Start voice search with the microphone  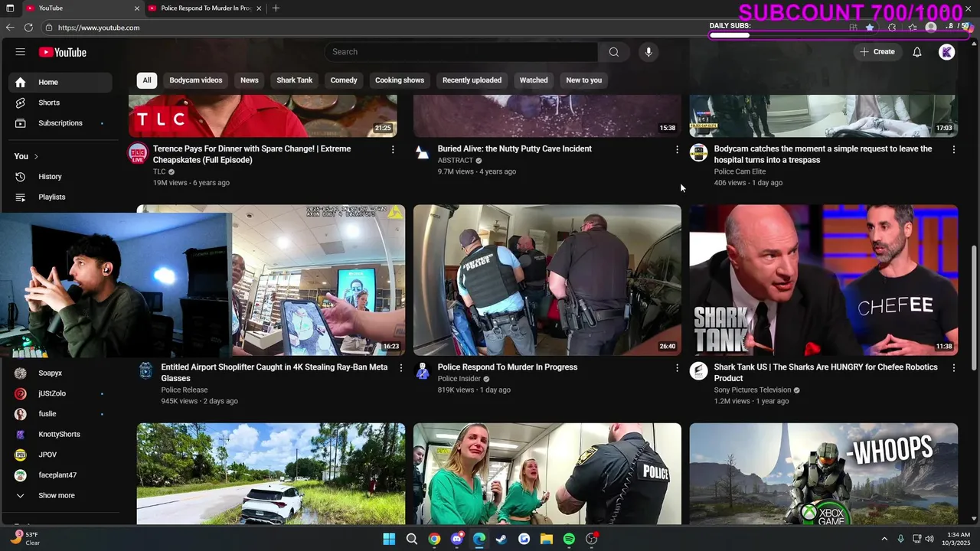(648, 52)
